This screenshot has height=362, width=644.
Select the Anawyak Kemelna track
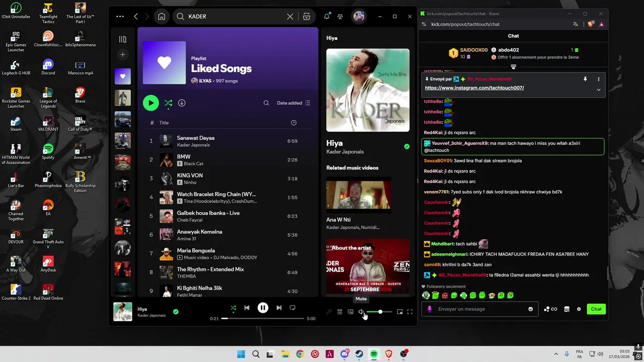point(227,235)
